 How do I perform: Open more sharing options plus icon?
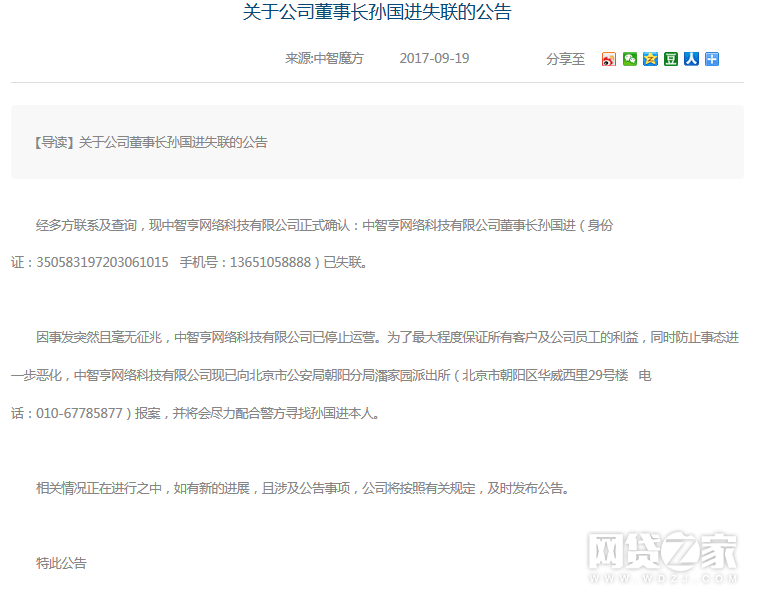tap(712, 59)
